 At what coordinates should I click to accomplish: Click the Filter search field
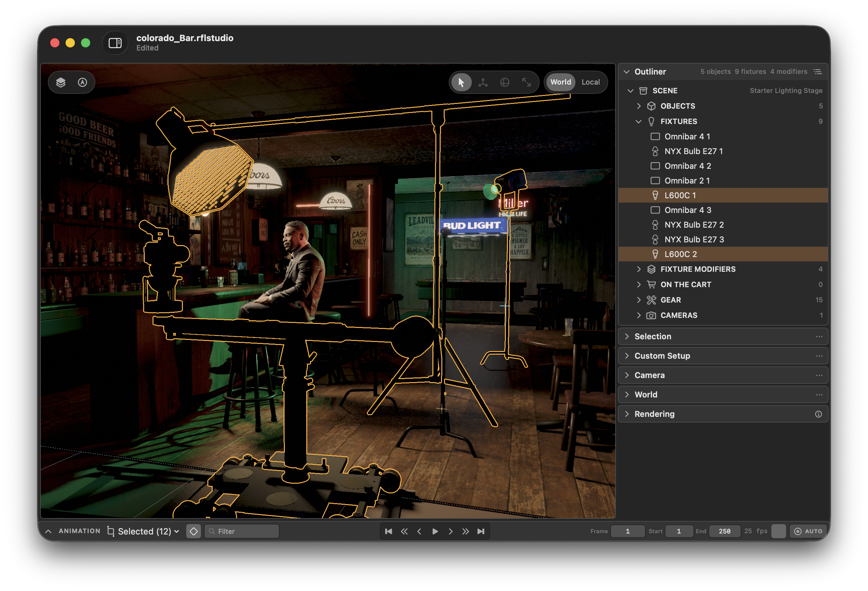coord(242,531)
